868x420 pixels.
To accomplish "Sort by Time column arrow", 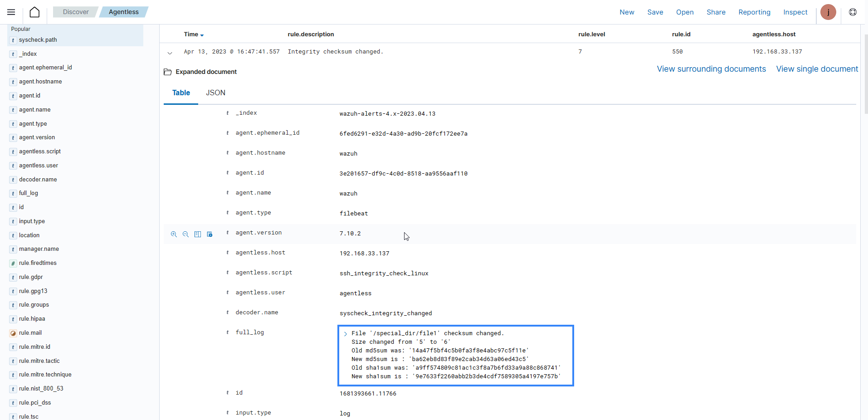I will 202,35.
